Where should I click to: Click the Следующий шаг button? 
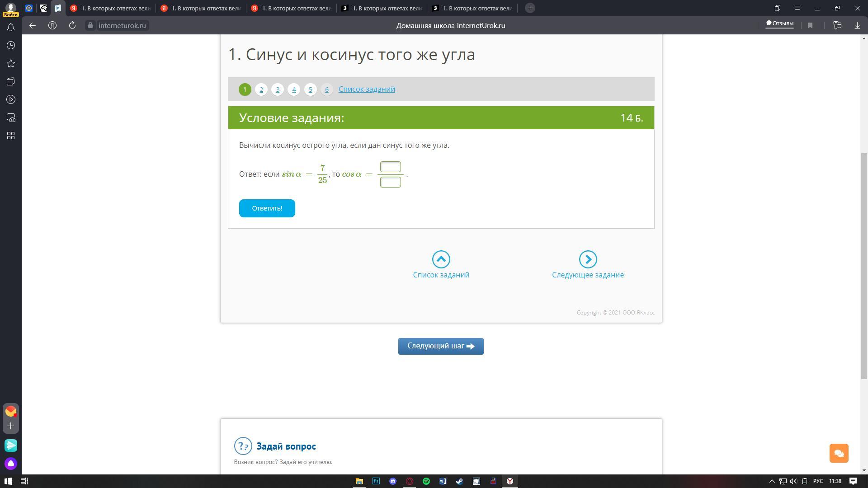click(441, 346)
